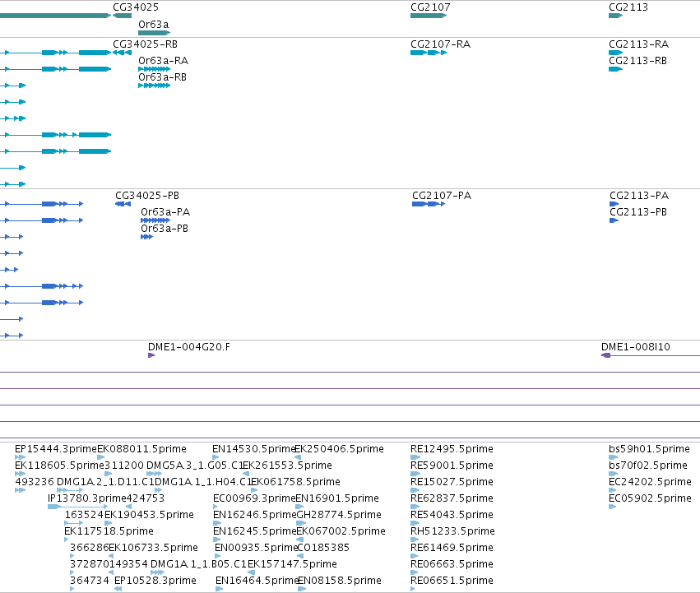Select the Or63a-RB transcript label

point(163,77)
